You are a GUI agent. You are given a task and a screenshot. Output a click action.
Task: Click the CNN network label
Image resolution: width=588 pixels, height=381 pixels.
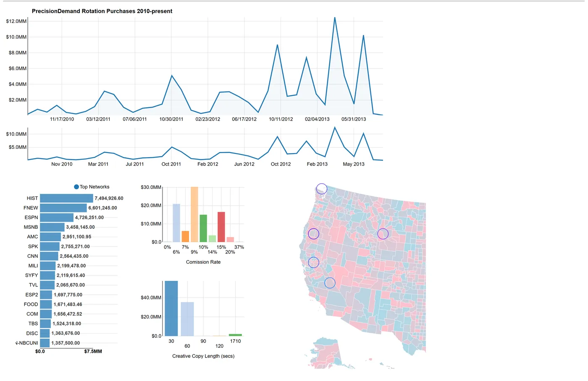point(32,256)
